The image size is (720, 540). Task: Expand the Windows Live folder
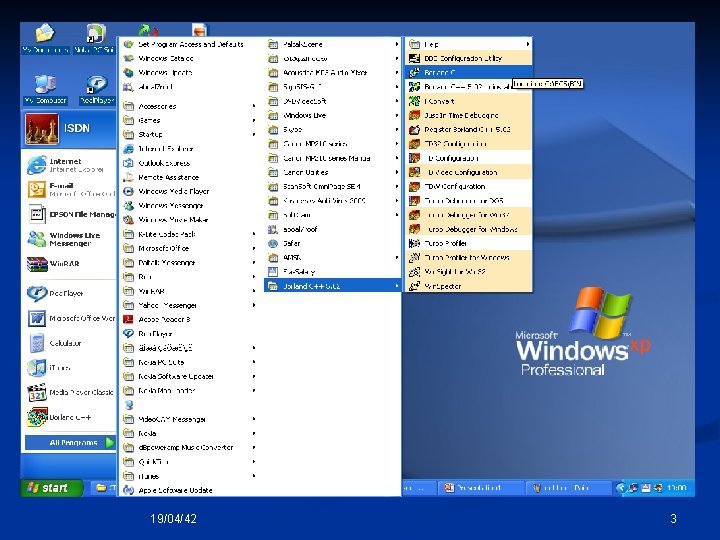pos(333,115)
